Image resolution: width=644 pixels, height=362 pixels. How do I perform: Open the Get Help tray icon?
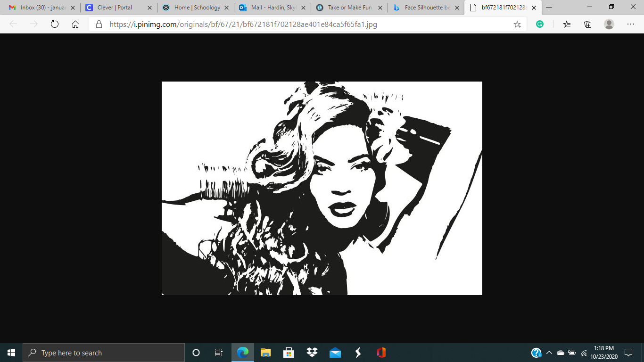point(537,353)
